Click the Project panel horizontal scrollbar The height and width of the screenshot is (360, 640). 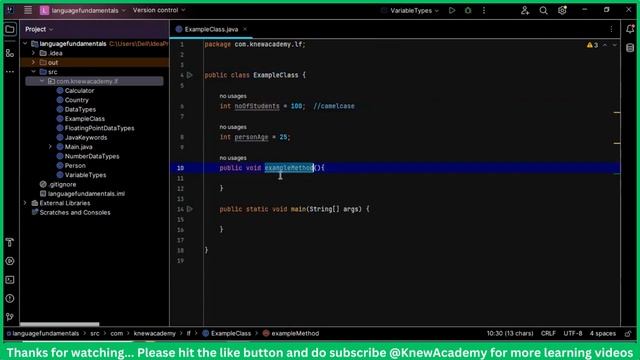60,324
